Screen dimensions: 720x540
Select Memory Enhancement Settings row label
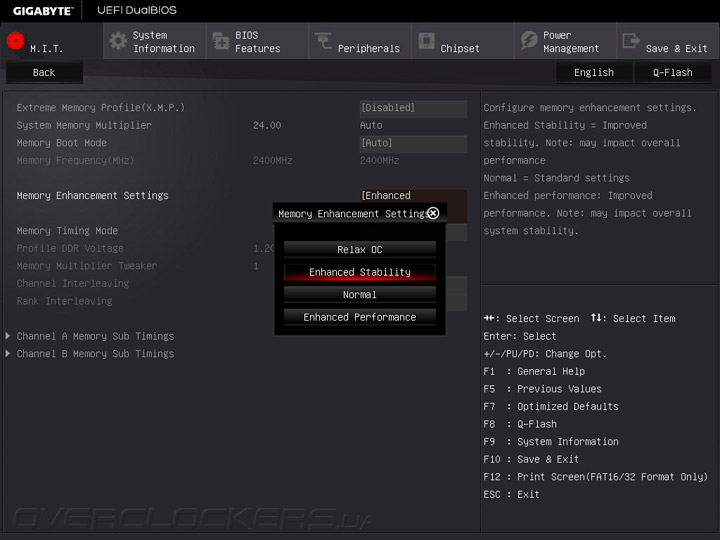[92, 196]
